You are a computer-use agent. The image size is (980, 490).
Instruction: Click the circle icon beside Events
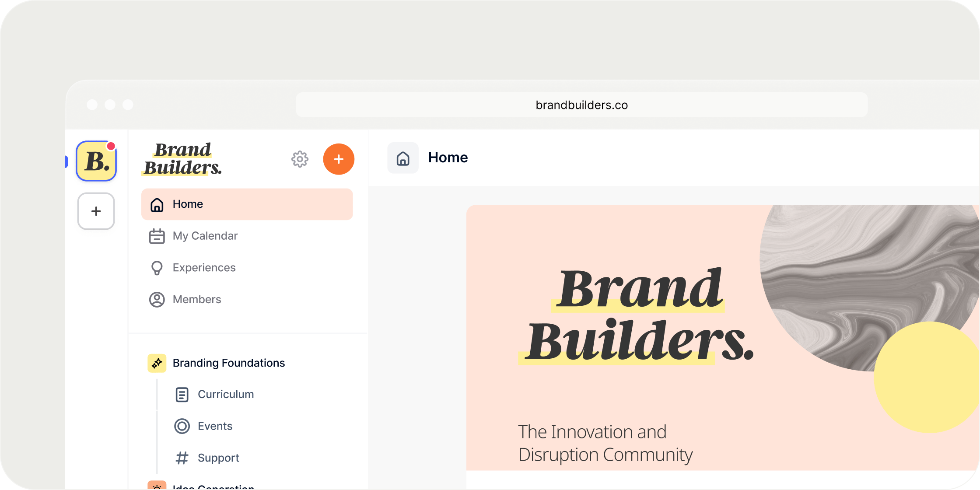point(182,426)
